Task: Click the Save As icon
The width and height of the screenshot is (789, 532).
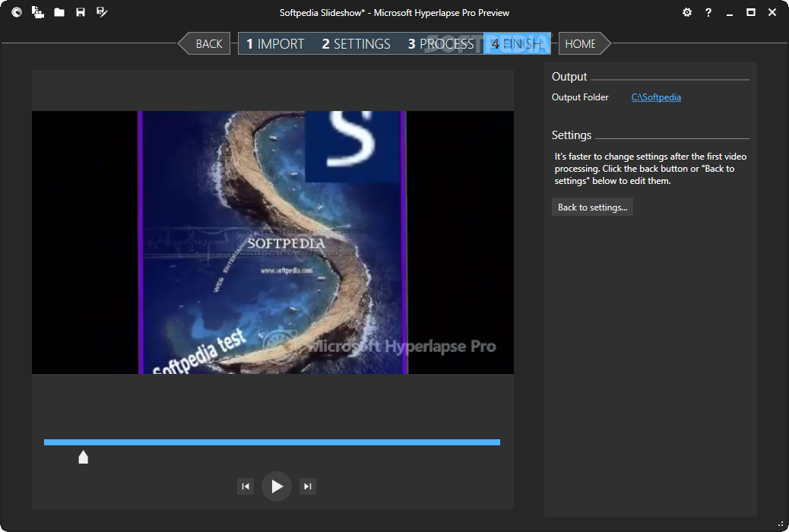Action: [x=102, y=12]
